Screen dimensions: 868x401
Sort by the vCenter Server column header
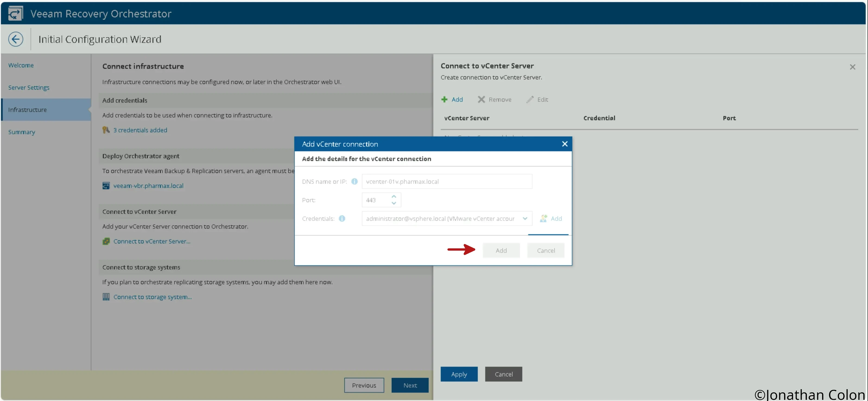(x=467, y=118)
